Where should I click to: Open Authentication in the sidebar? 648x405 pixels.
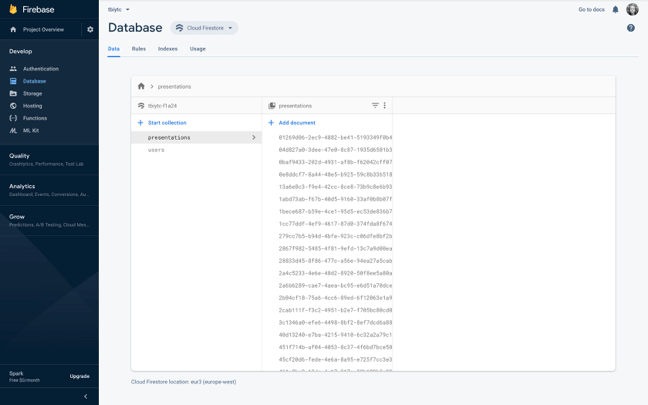41,69
